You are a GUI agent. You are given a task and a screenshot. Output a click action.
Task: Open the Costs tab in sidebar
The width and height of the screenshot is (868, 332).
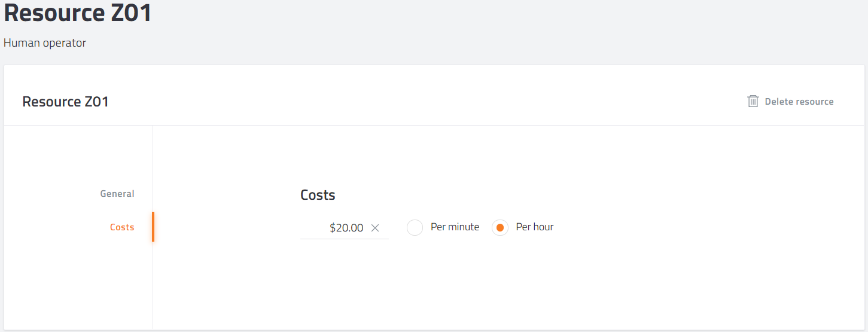tap(122, 227)
